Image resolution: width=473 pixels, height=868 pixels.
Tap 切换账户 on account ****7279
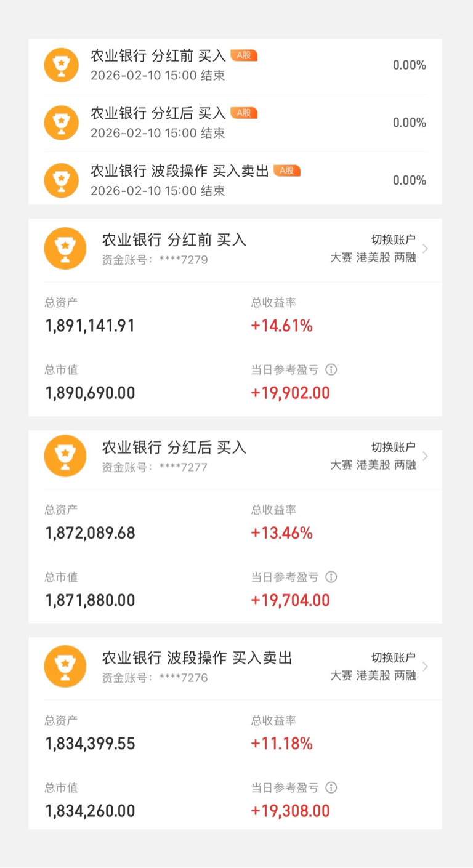point(394,240)
